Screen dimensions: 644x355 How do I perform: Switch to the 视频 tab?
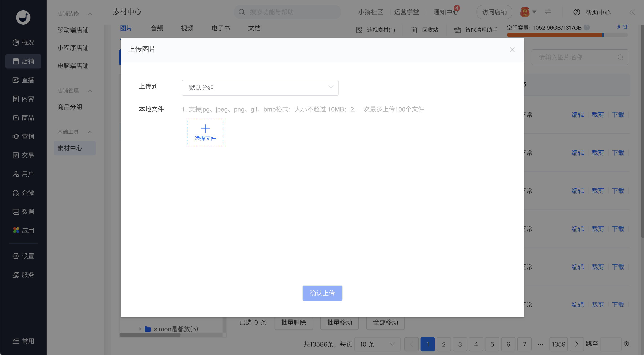(187, 28)
